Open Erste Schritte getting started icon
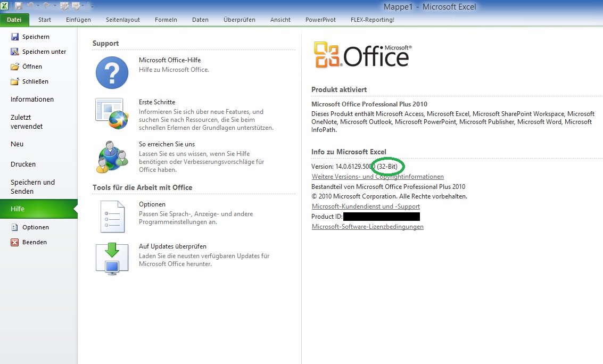 pyautogui.click(x=112, y=113)
